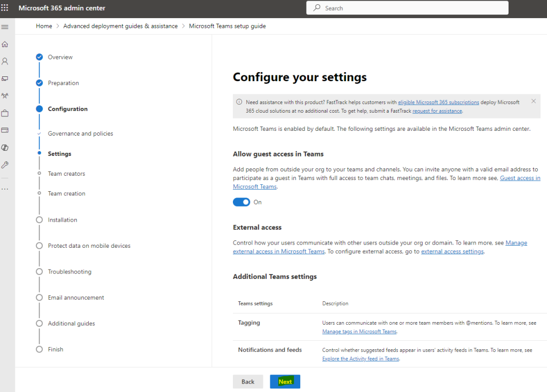
Task: Open Advanced deployment guides & assistance breadcrumb
Action: (120, 26)
